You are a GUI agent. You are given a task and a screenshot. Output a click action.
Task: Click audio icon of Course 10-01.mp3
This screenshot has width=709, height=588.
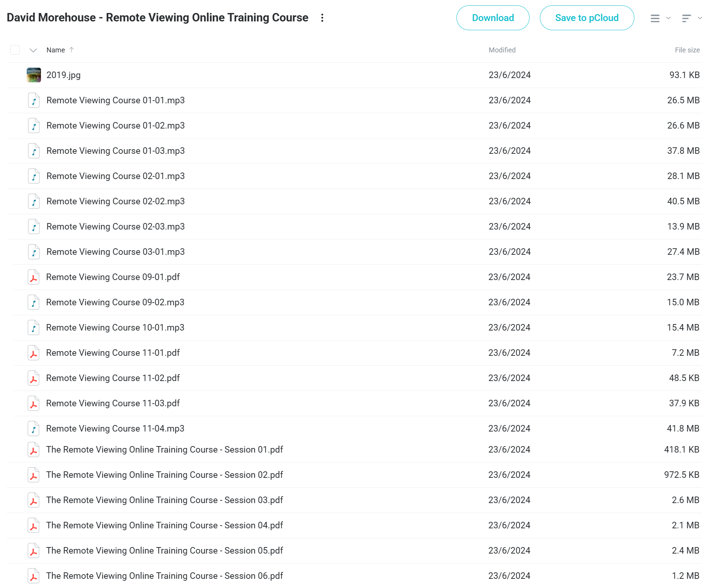34,327
